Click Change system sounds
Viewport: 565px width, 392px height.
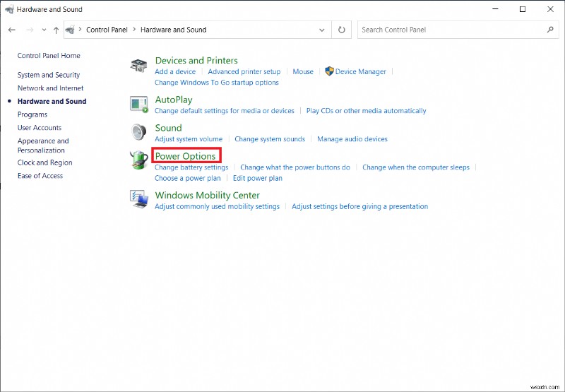click(270, 139)
